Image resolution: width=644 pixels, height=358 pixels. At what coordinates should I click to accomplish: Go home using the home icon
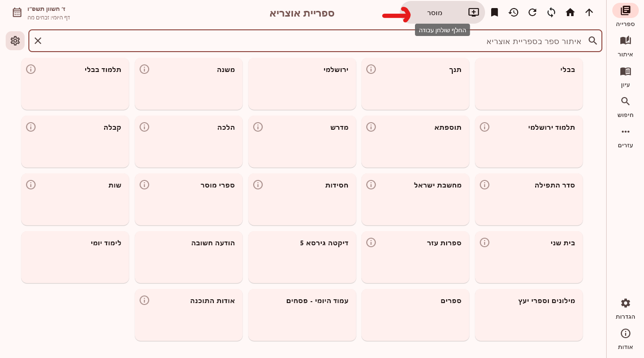[x=570, y=12]
